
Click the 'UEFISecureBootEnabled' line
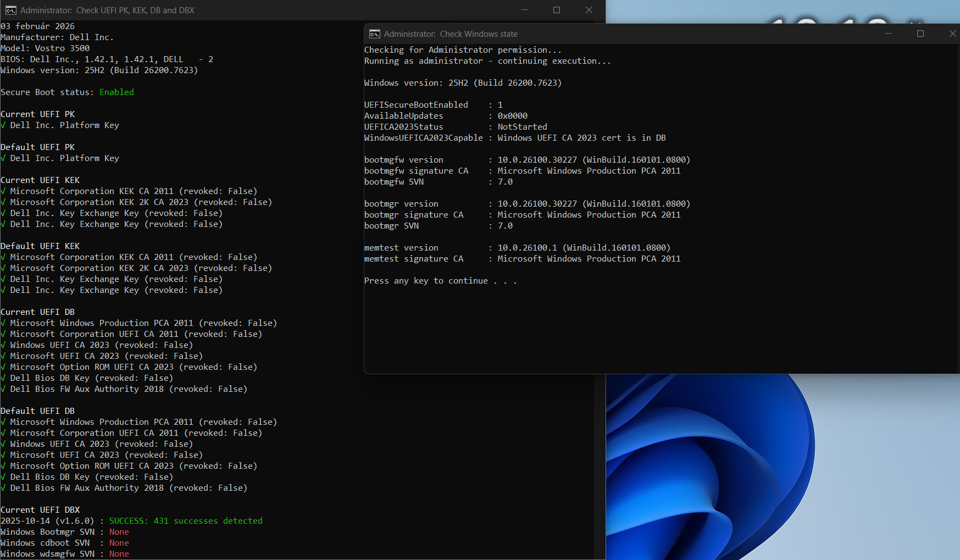coord(434,105)
